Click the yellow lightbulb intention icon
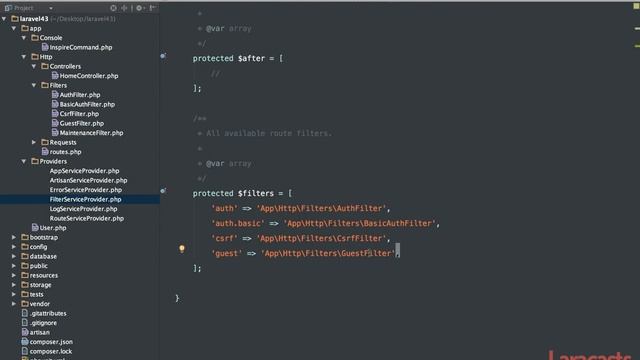The height and width of the screenshot is (360, 640). pos(182,249)
